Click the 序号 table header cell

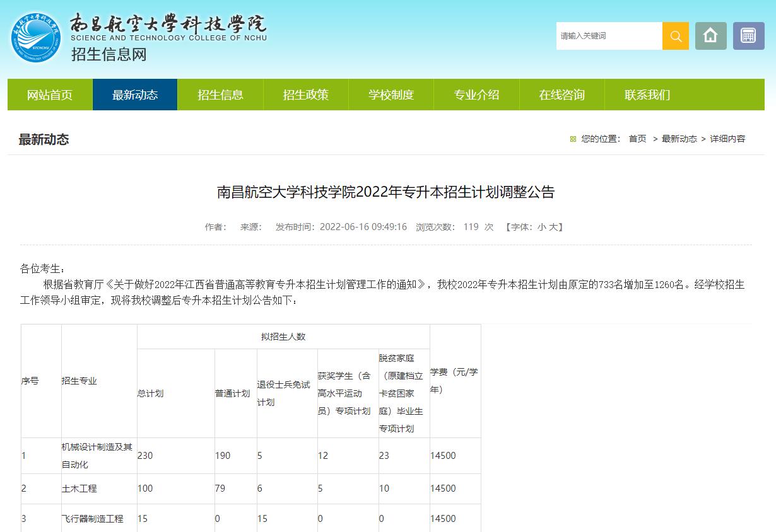click(41, 381)
